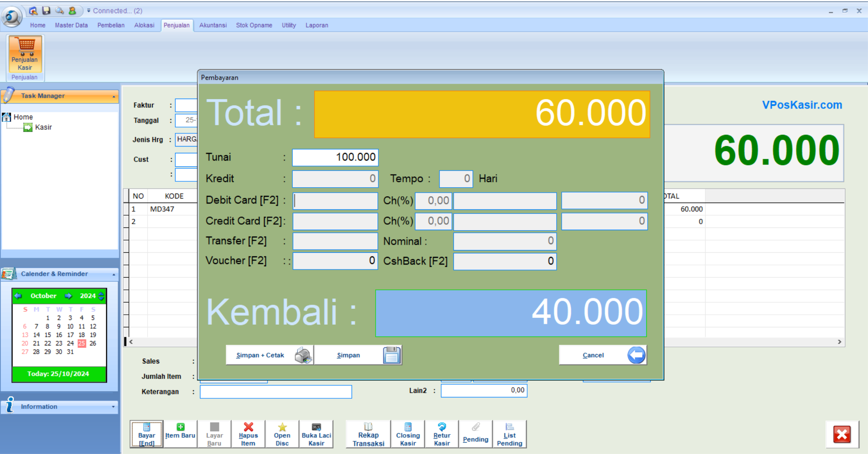This screenshot has width=868, height=454.
Task: Click the save icon in quick access toolbar
Action: [x=46, y=10]
